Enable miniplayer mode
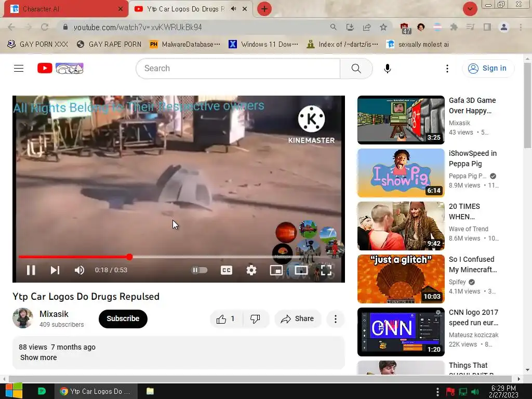 pos(276,270)
